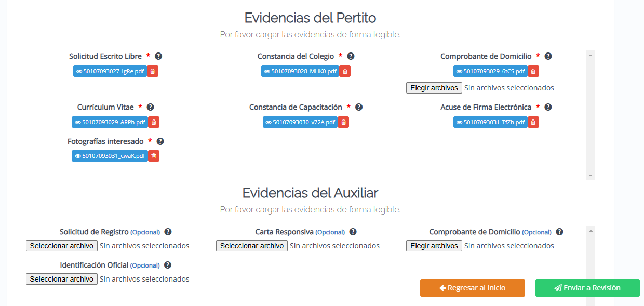Delete the Fotografías interesado file
This screenshot has height=306, width=644.
(x=154, y=156)
